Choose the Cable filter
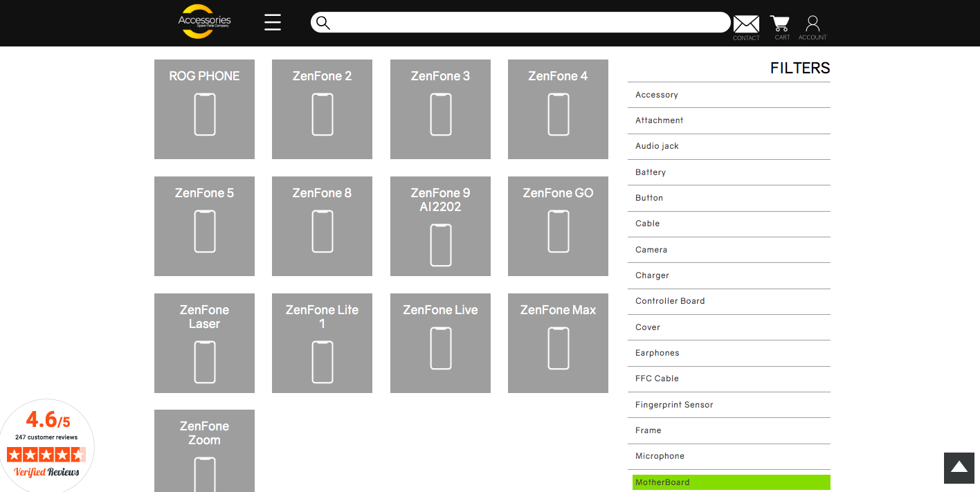980x492 pixels. (729, 224)
